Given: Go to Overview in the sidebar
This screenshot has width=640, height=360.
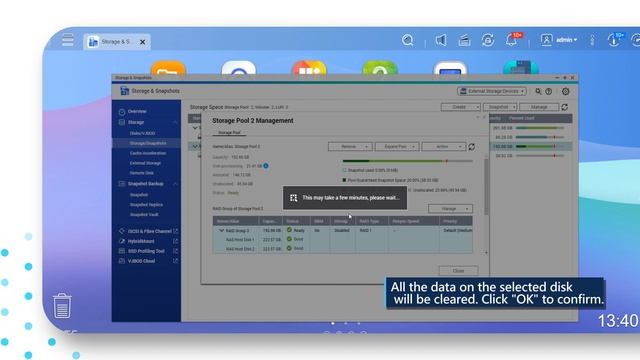Looking at the screenshot, I should 137,111.
